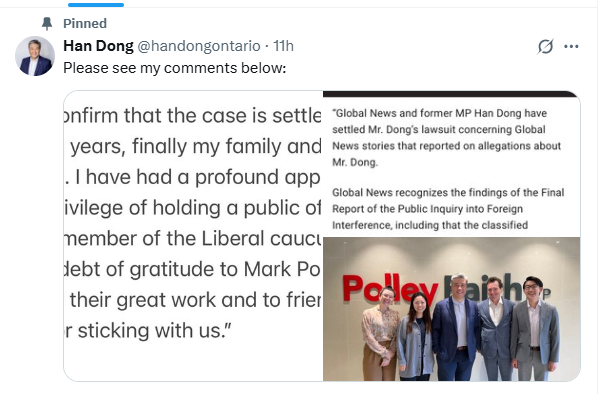This screenshot has width=607, height=394.
Task: Open the post via the 11h timestamp
Action: click(283, 46)
